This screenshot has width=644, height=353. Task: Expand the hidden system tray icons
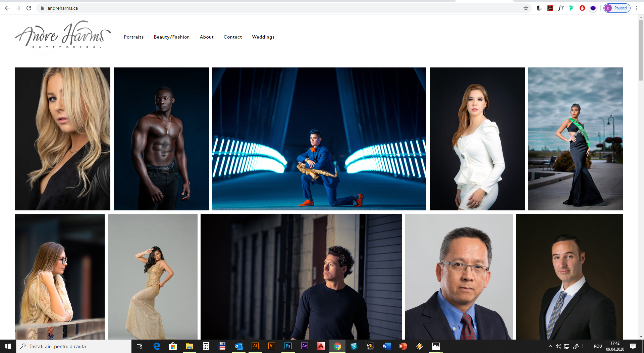point(550,346)
